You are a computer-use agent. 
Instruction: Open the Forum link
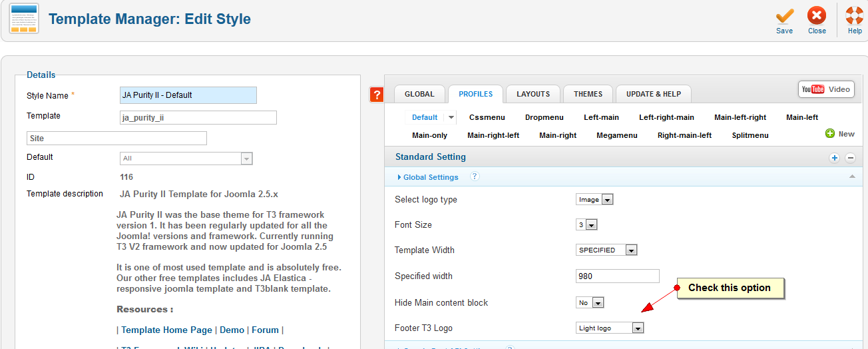tap(266, 330)
